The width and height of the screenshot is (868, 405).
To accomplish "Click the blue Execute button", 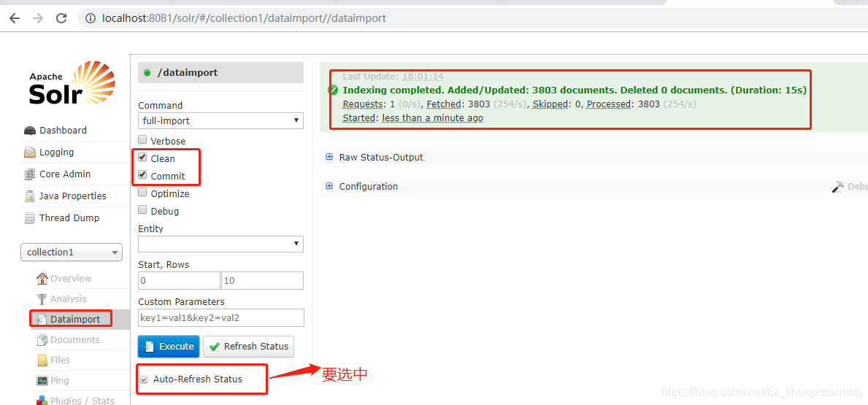I will coord(169,347).
